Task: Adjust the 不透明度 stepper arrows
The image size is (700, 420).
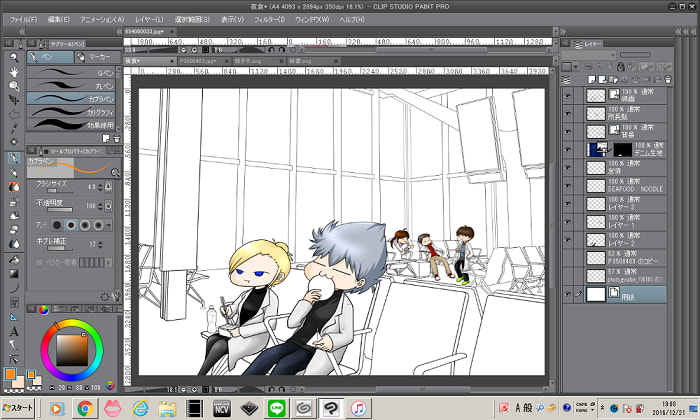Action: pos(100,206)
